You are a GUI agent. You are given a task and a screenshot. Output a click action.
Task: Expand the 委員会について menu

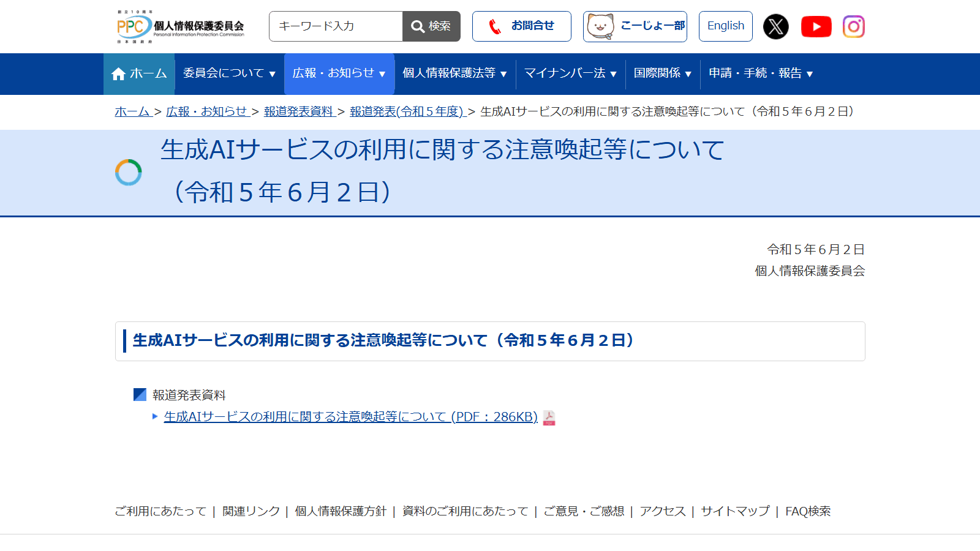coord(229,73)
